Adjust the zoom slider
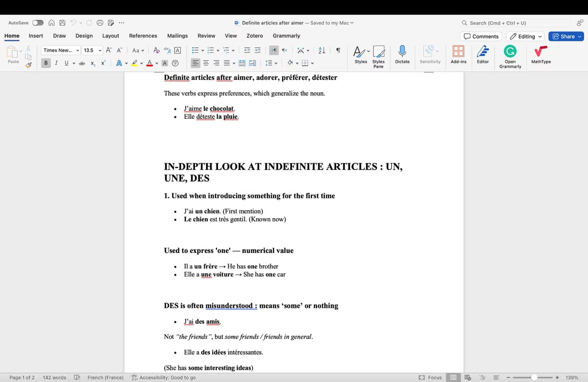Viewport: 588px width, 382px height. [534, 377]
